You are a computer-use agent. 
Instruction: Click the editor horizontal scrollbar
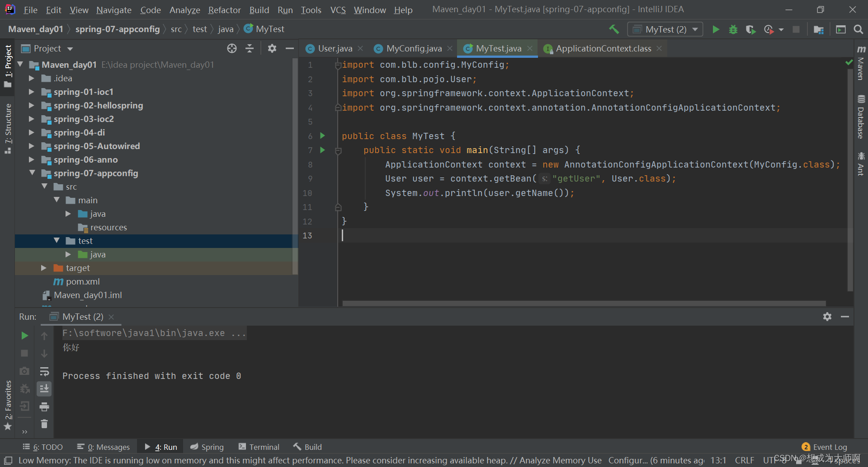584,304
